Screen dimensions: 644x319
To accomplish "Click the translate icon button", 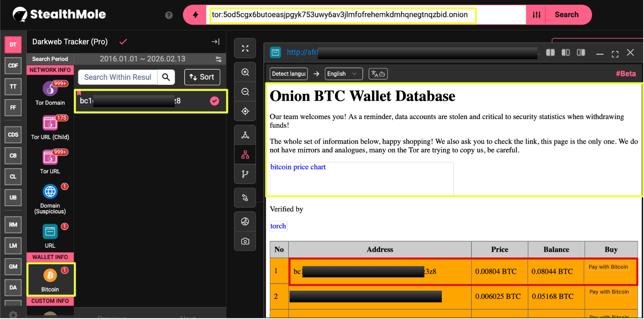I will point(378,74).
